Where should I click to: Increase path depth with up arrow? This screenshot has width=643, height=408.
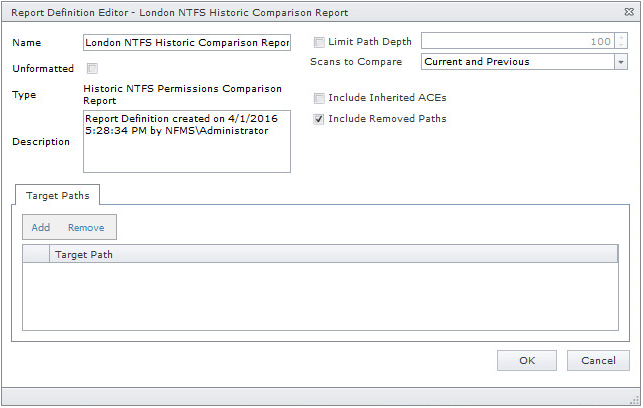(x=622, y=37)
